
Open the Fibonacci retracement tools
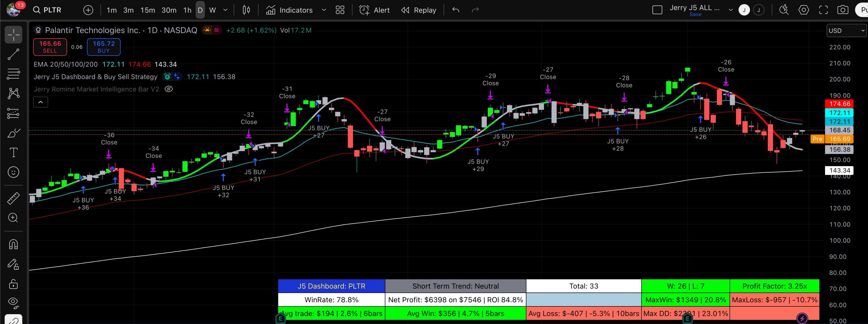[x=14, y=74]
